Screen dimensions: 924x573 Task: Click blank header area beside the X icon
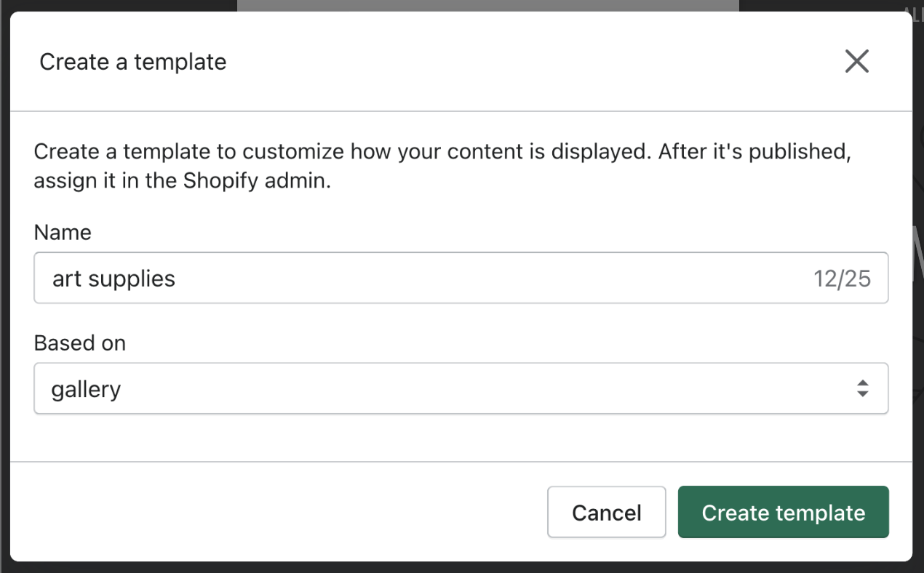[x=582, y=62]
